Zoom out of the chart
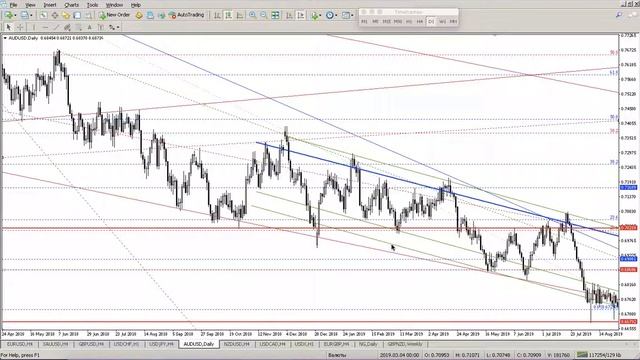The image size is (640, 360). coord(264,15)
